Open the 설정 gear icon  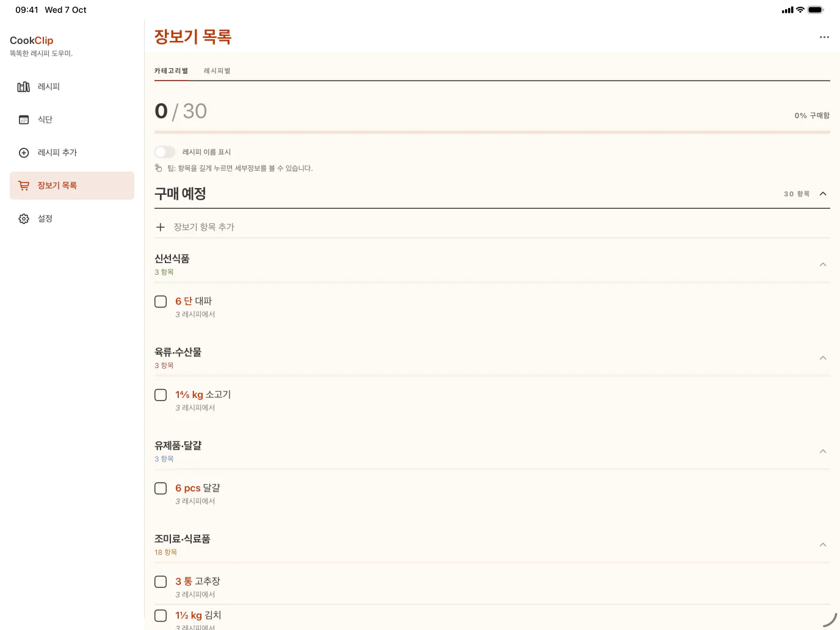[24, 219]
